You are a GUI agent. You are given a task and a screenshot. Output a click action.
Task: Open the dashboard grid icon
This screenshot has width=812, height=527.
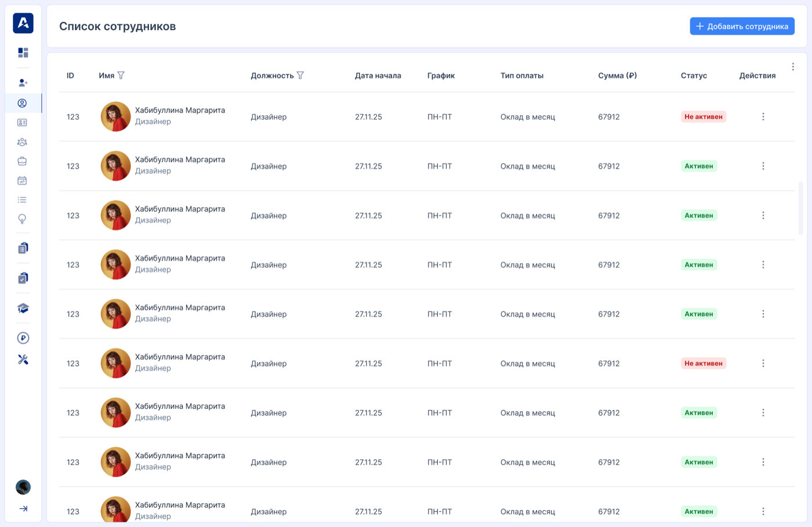23,53
